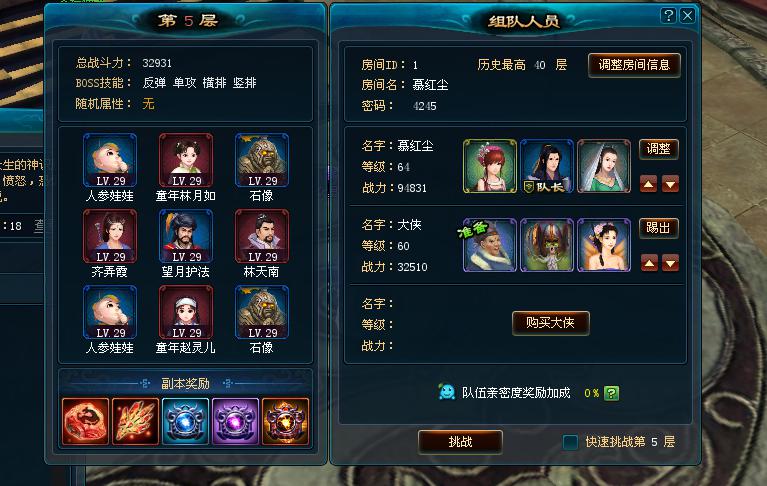
Task: Select the red dragon reward item
Action: (86, 421)
